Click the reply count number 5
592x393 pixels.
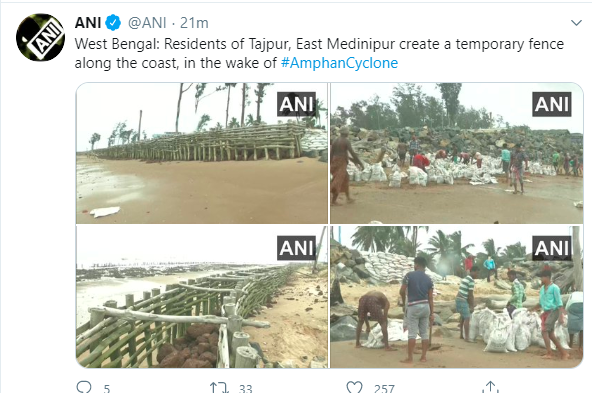(107, 388)
